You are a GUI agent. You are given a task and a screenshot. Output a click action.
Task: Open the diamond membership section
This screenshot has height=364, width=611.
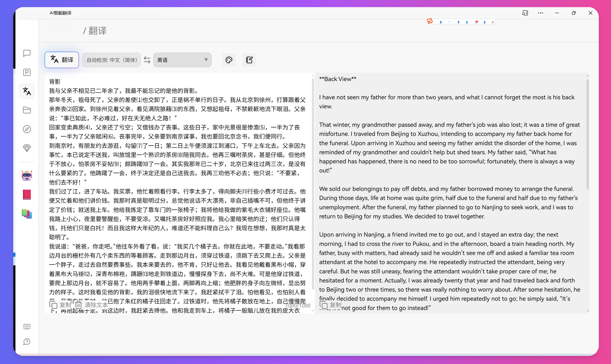(x=27, y=148)
